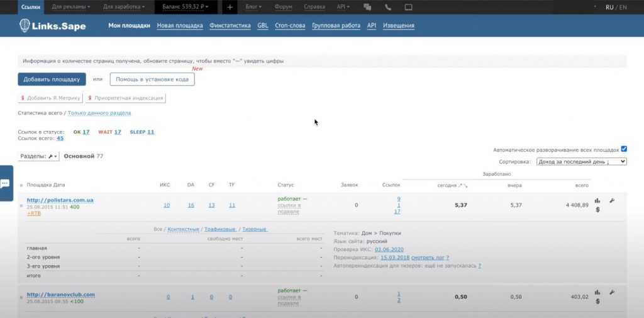The height and width of the screenshot is (318, 644).
Task: Click wrench settings icon for polistars.com.ua
Action: 612,201
